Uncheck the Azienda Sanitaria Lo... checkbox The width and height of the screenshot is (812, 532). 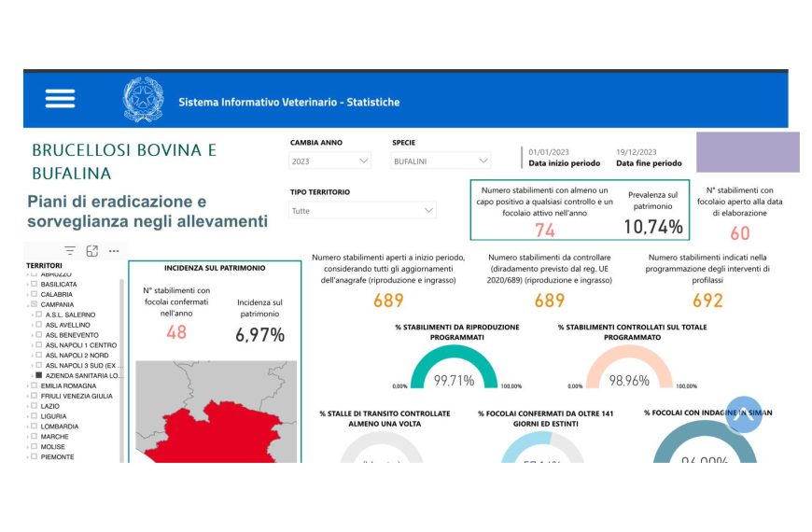point(39,375)
